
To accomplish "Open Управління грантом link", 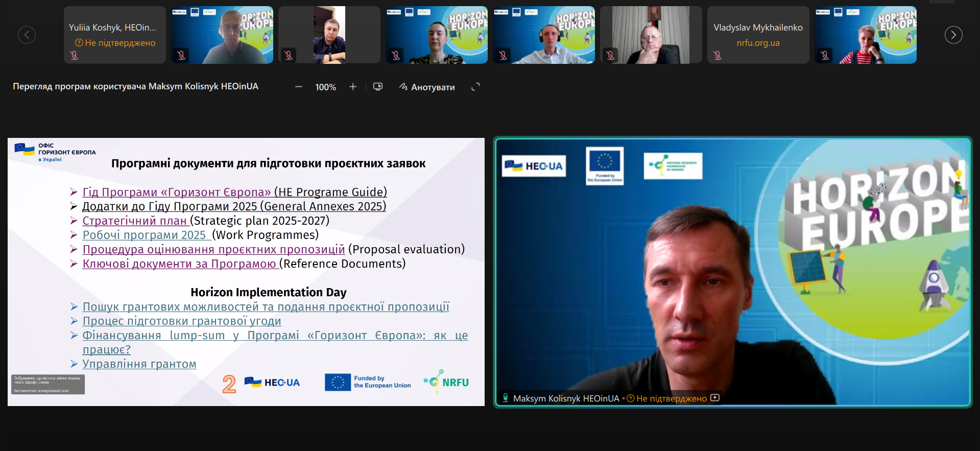I will coord(139,364).
